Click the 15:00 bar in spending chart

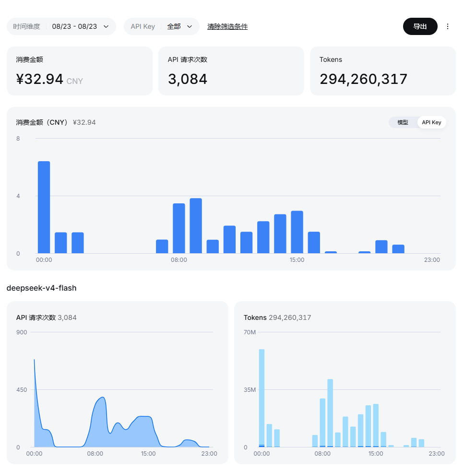pyautogui.click(x=297, y=232)
